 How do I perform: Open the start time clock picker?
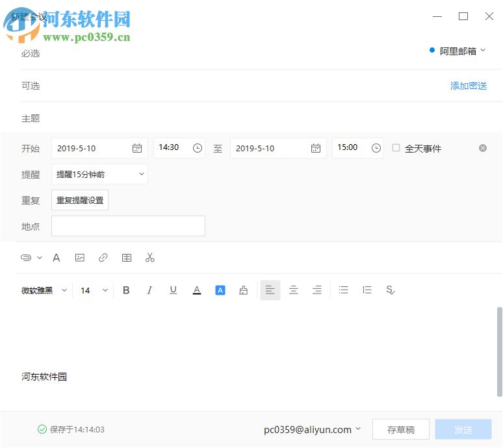(198, 148)
